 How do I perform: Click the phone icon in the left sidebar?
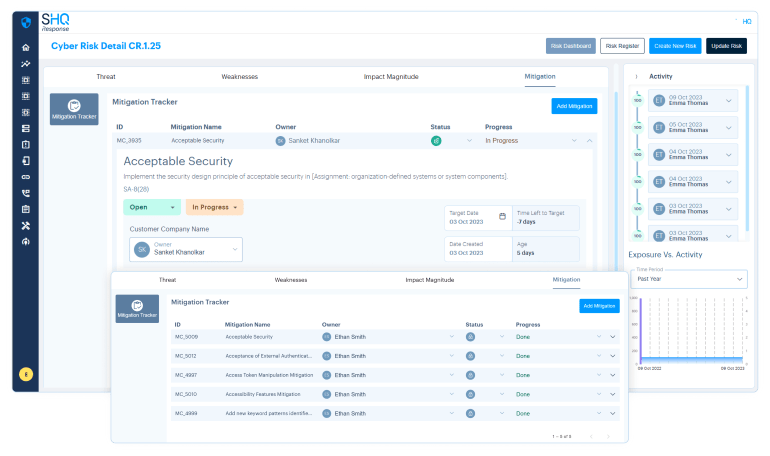(25, 193)
